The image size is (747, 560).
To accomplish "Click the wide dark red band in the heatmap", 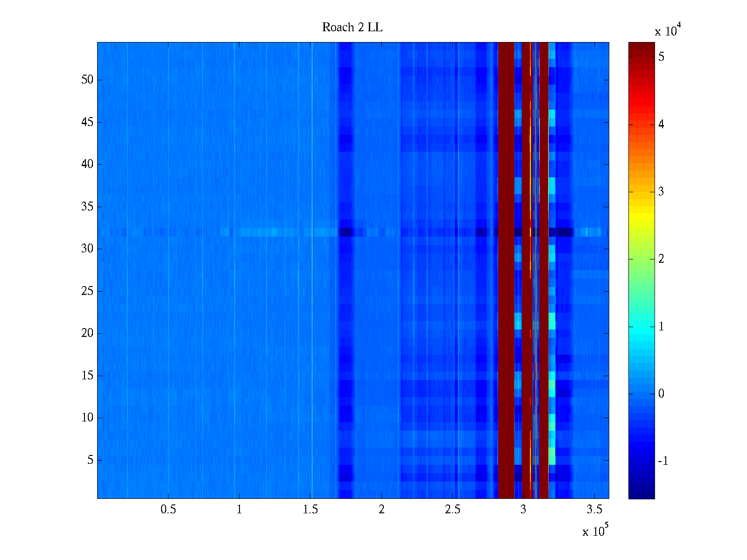I will tap(506, 271).
